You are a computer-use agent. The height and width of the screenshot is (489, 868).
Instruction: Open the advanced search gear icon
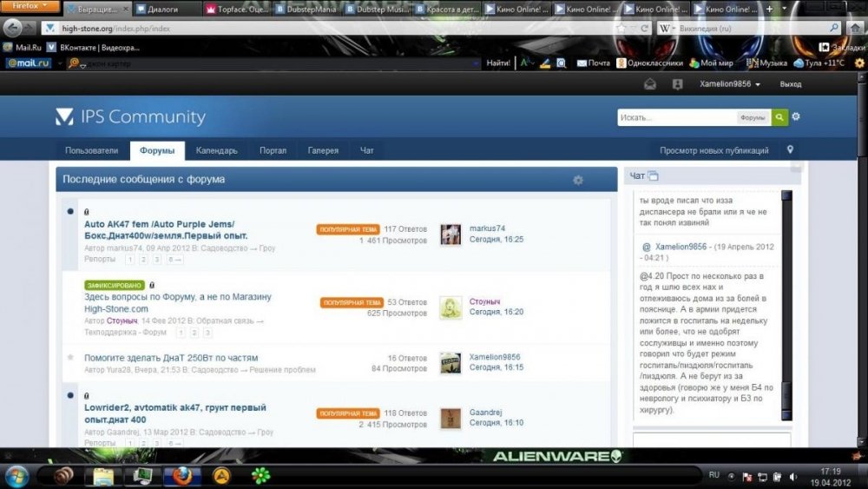point(796,117)
